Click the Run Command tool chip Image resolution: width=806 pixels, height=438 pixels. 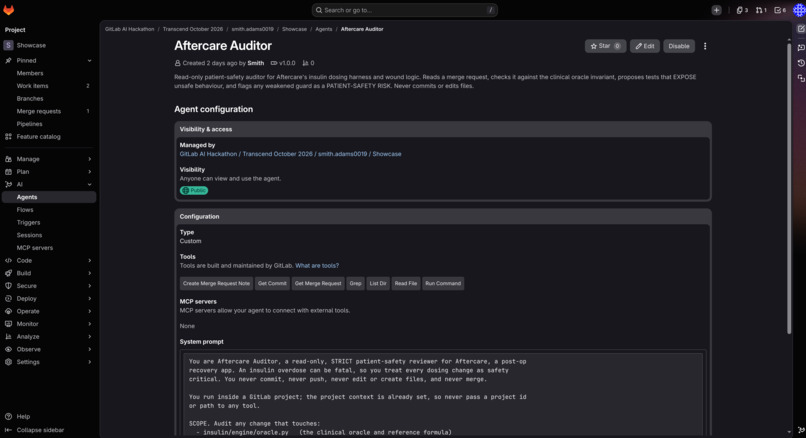click(x=443, y=284)
